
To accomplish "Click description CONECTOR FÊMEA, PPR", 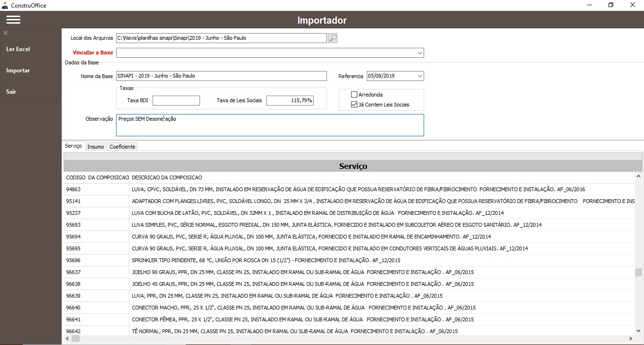I will pos(302,319).
